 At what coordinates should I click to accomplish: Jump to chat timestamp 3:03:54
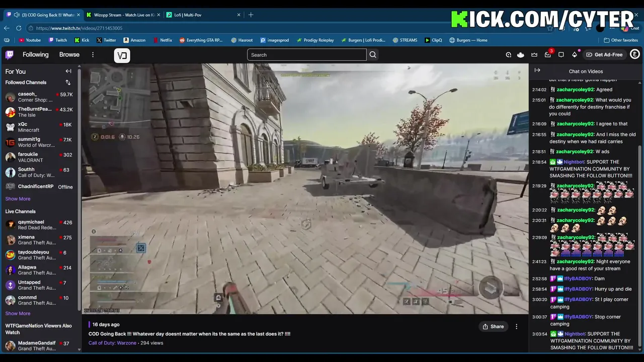539,334
